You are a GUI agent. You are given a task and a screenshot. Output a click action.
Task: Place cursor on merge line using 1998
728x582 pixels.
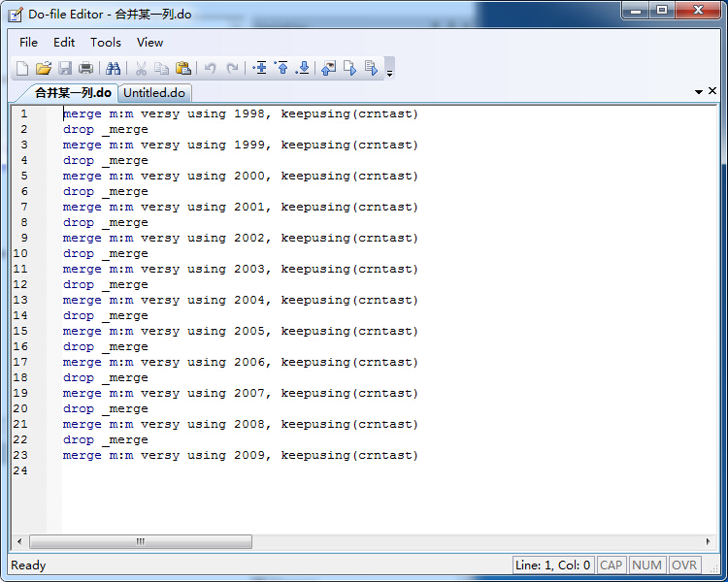(241, 113)
